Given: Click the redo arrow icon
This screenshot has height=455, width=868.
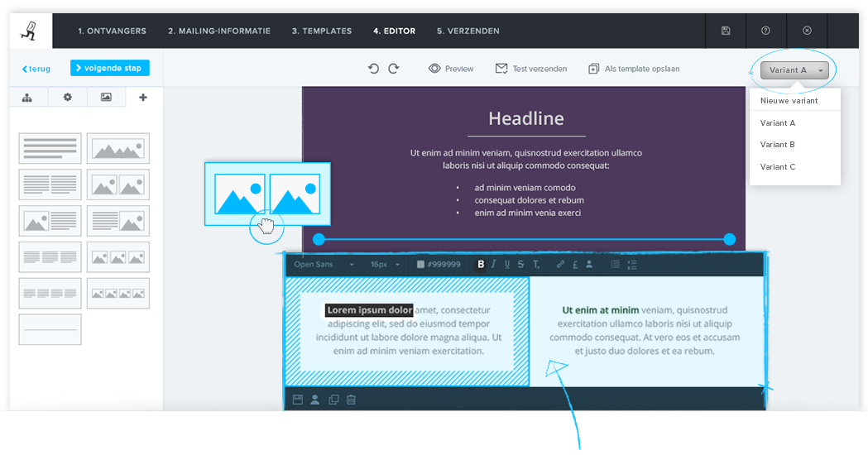Looking at the screenshot, I should pos(394,69).
